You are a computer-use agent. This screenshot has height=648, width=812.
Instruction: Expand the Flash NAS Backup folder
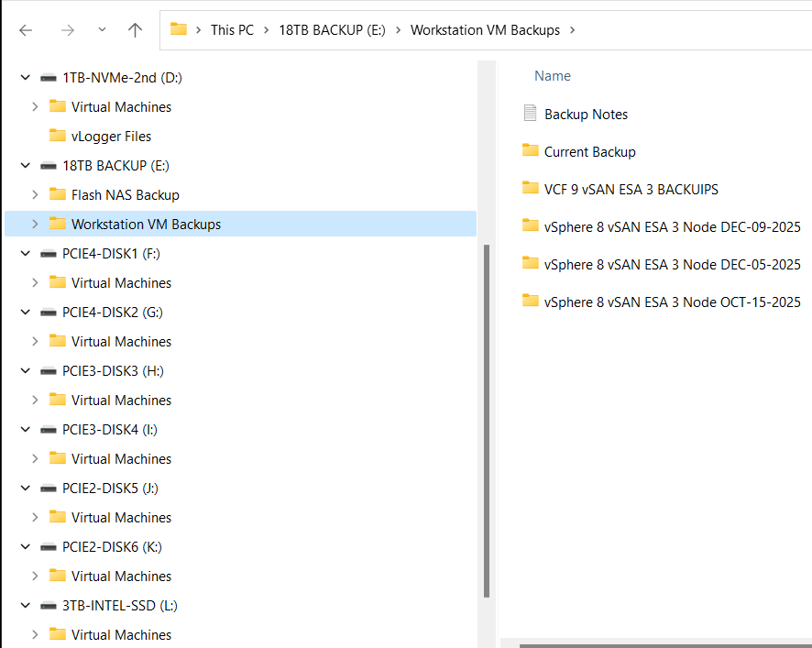click(x=35, y=195)
